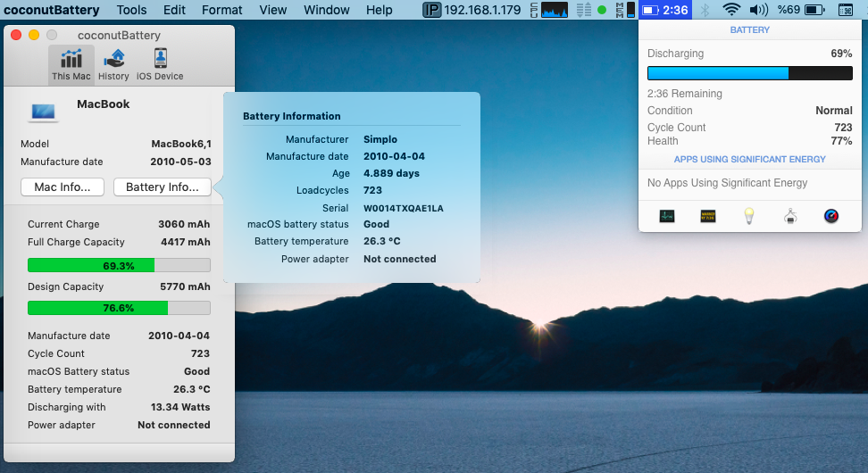Click the Model MacBook6,1 value

click(181, 144)
